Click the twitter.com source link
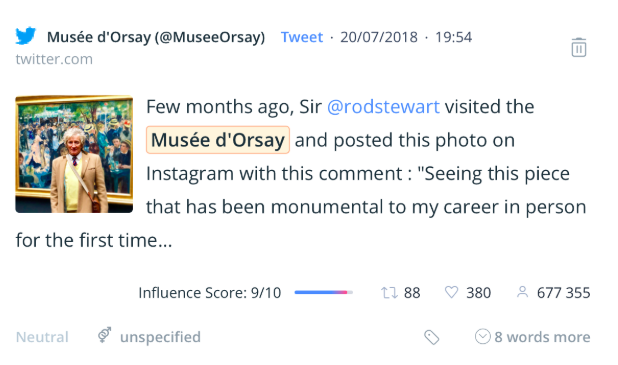The image size is (618, 365). point(54,59)
